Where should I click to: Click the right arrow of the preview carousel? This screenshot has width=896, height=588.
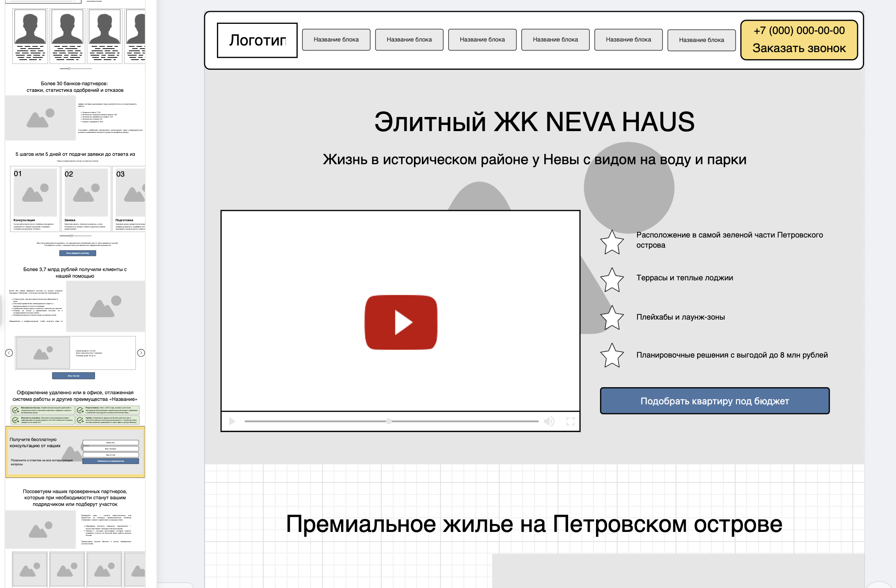click(141, 353)
